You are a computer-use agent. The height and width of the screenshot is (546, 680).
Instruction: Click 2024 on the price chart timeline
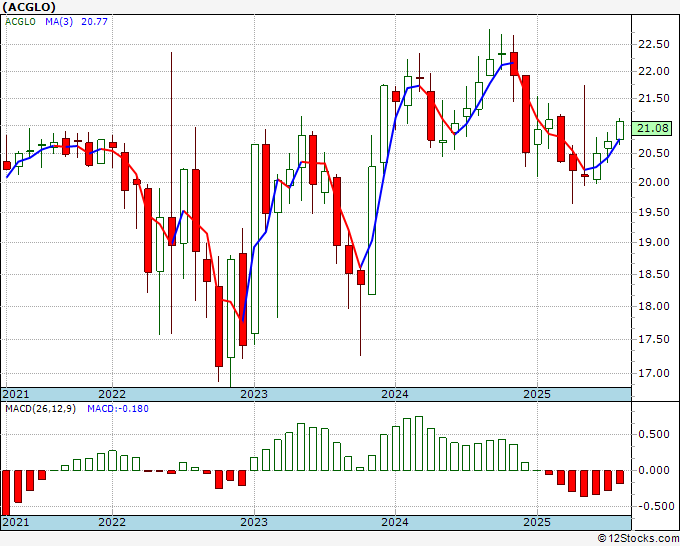tap(395, 394)
